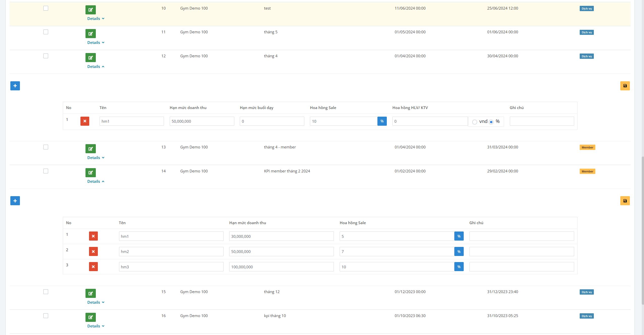
Task: Delete hm1 row in tháng 4 details
Action: click(x=85, y=121)
